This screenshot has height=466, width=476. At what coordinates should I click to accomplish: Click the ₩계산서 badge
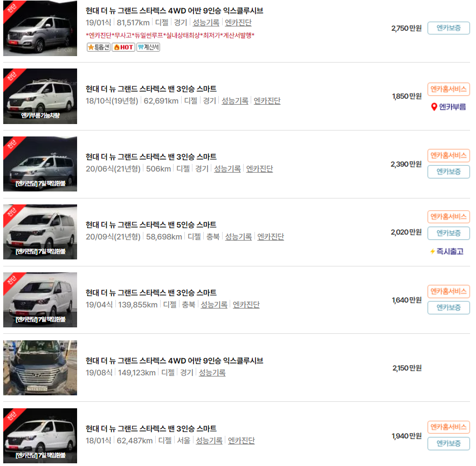[148, 47]
